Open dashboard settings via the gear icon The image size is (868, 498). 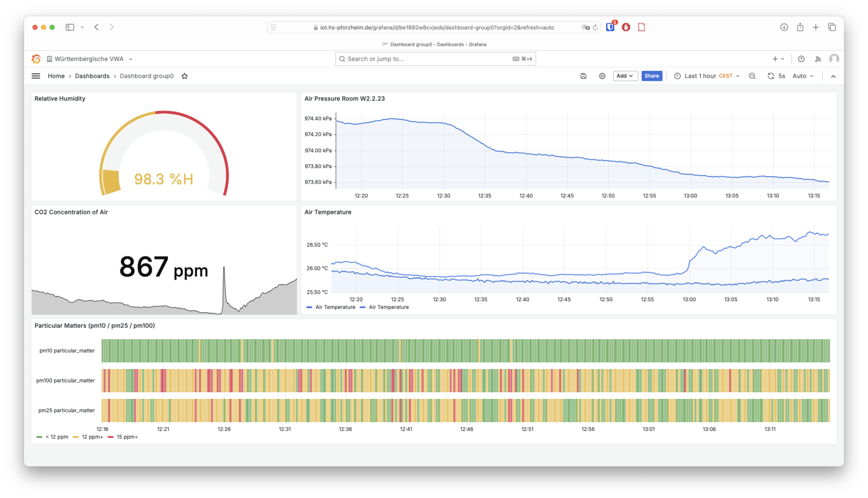click(x=602, y=76)
